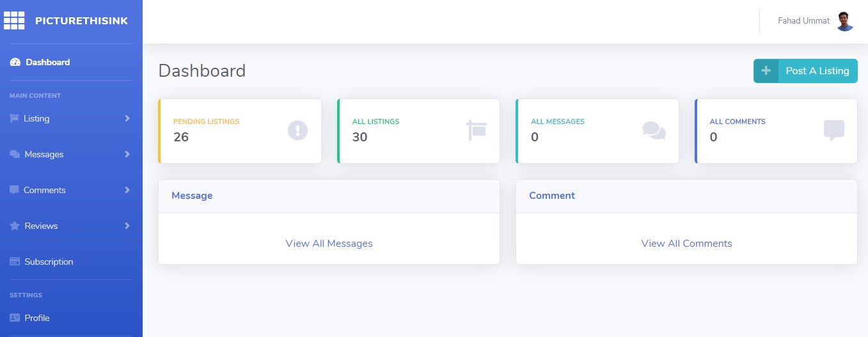Image resolution: width=868 pixels, height=337 pixels.
Task: Expand the Reviews submenu chevron
Action: coord(127,226)
